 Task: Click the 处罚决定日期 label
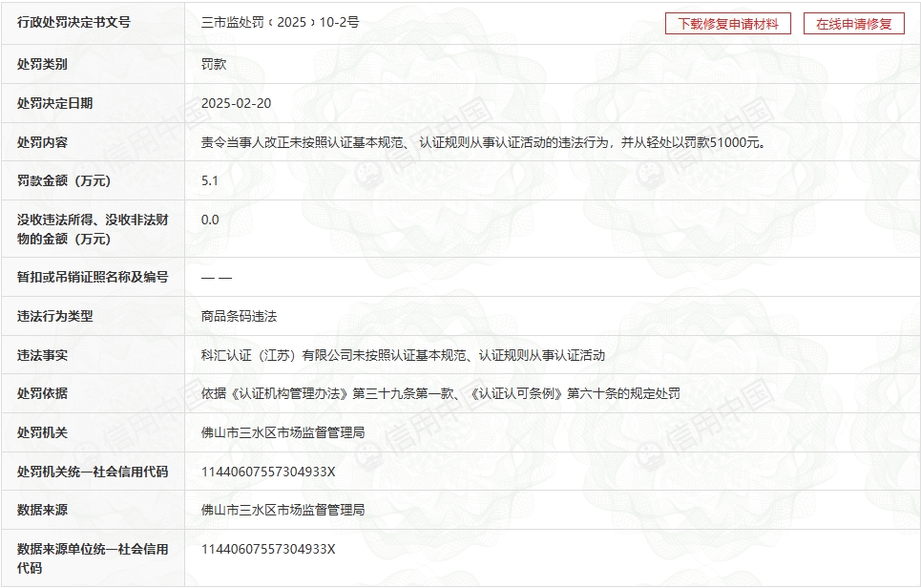[55, 103]
